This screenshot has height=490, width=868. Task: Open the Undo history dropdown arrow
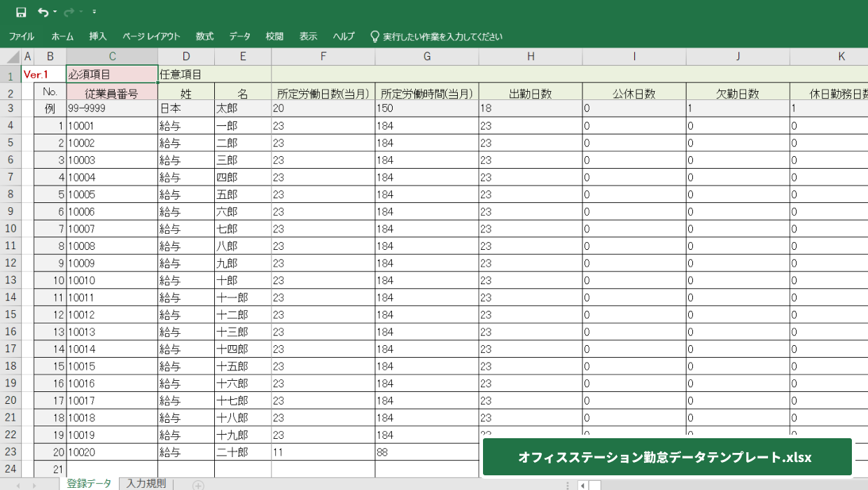click(x=55, y=12)
